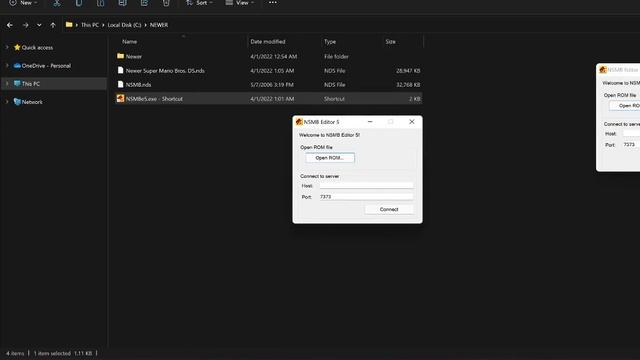Click the NSMB Editor 5 title icon
This screenshot has height=360, width=640.
[299, 122]
